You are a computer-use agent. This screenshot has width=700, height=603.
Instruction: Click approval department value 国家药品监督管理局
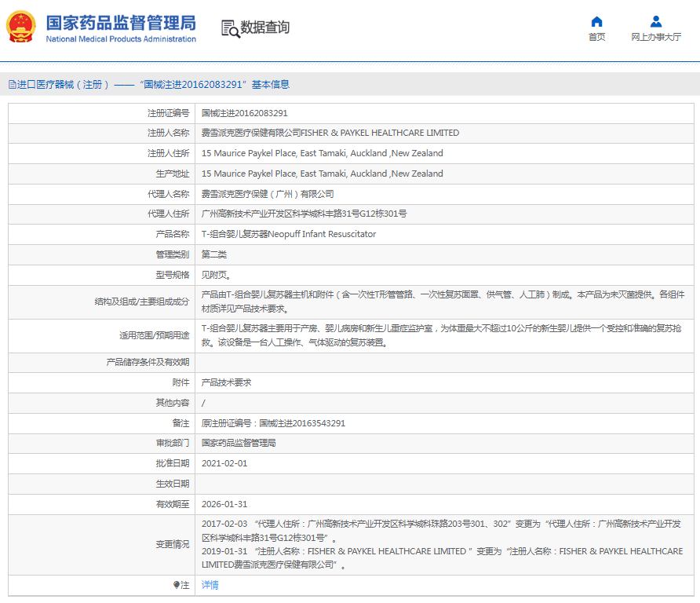point(239,443)
